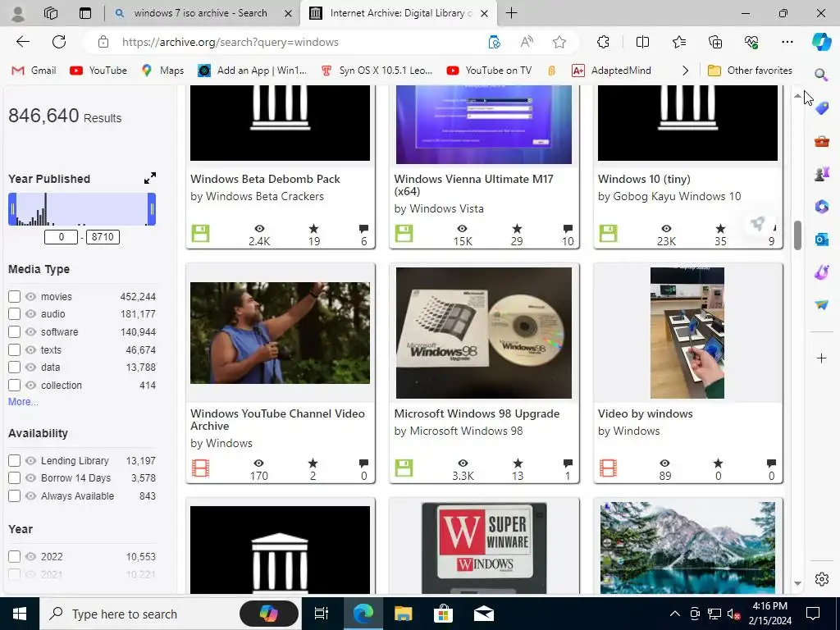Open Settings and more ellipsis menu
The width and height of the screenshot is (840, 630).
[x=787, y=42]
